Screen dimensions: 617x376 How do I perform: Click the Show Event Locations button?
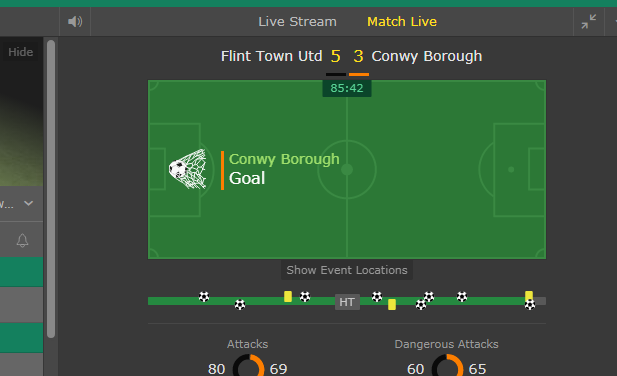tap(347, 270)
